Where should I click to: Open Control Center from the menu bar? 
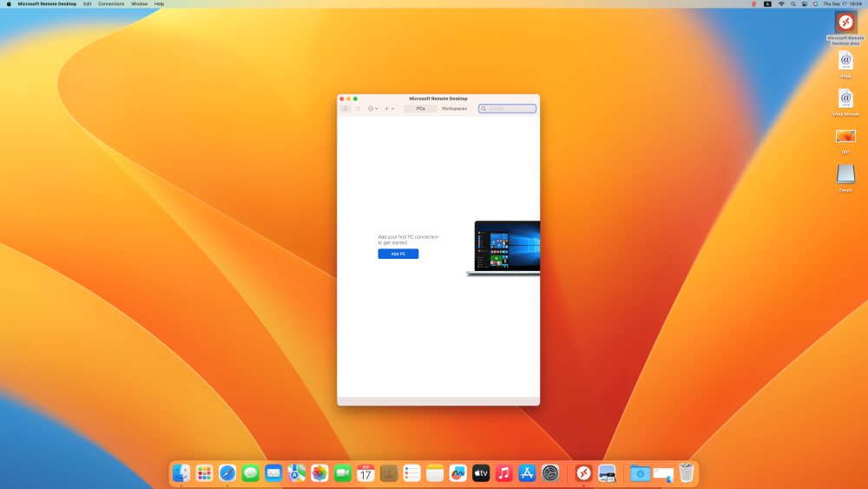tap(805, 3)
